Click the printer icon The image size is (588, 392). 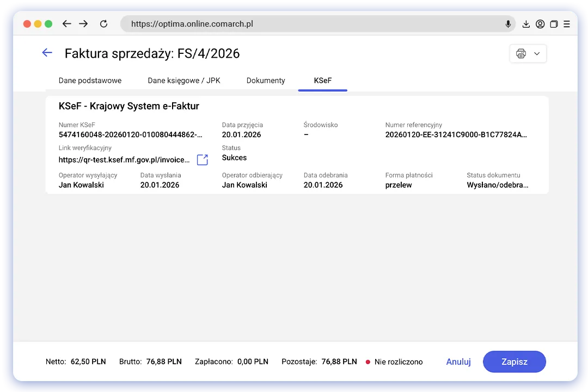521,53
